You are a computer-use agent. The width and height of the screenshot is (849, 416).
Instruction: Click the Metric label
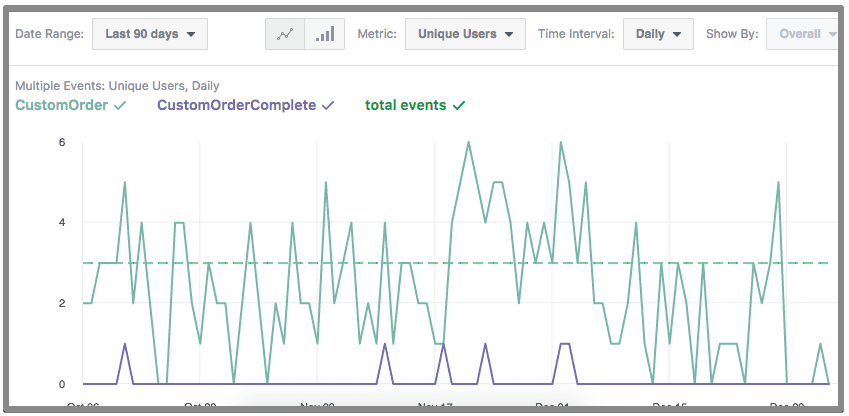coord(377,34)
